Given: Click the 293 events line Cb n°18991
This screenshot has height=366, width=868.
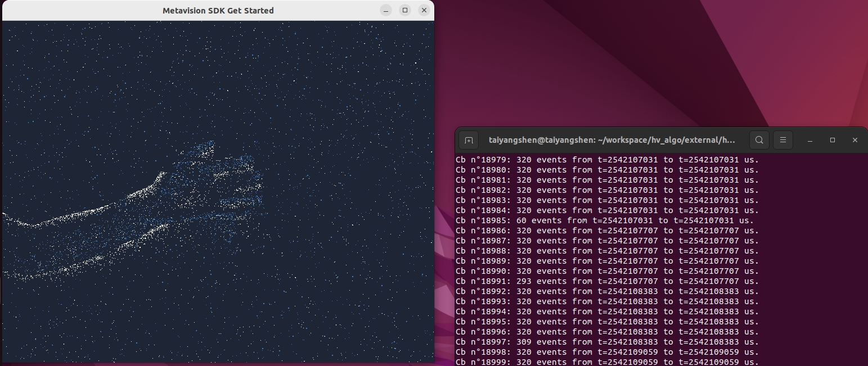Looking at the screenshot, I should tap(607, 281).
